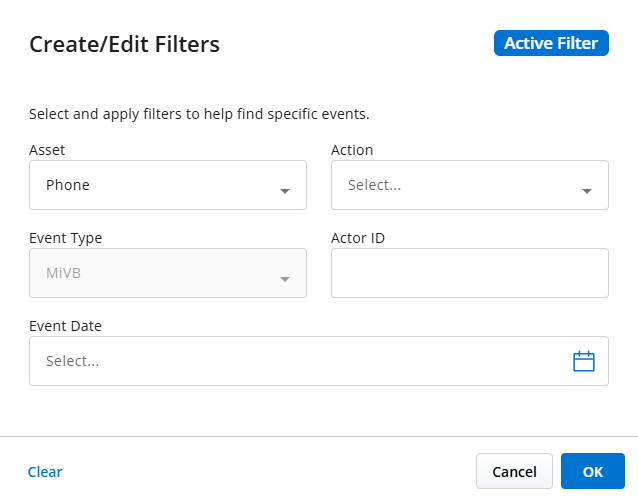Cancel the filter dialog
638x503 pixels.
tap(514, 471)
